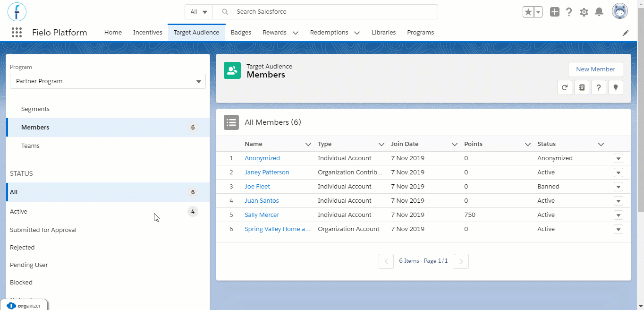Open the Type column menu chevron
This screenshot has width=644, height=310.
381,144
